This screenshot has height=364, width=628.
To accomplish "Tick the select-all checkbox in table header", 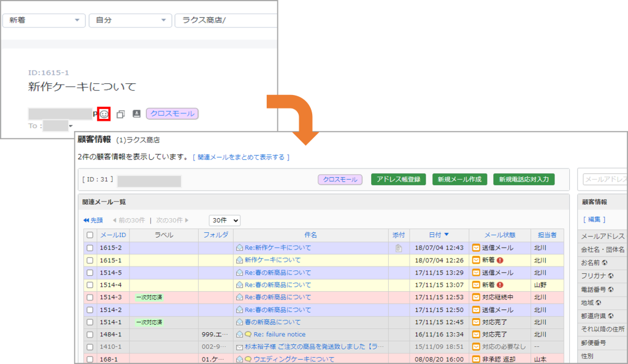I will pos(90,235).
